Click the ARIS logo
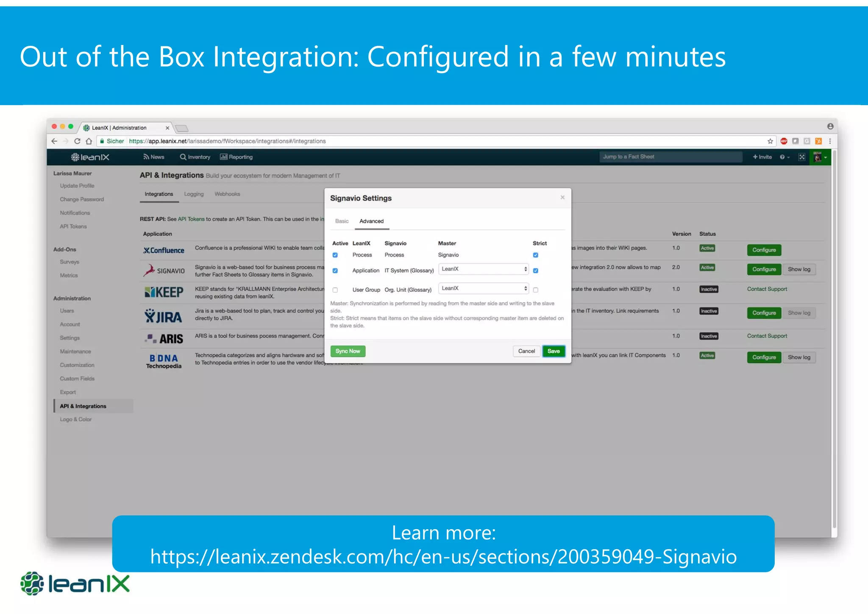The height and width of the screenshot is (614, 868). [x=164, y=339]
